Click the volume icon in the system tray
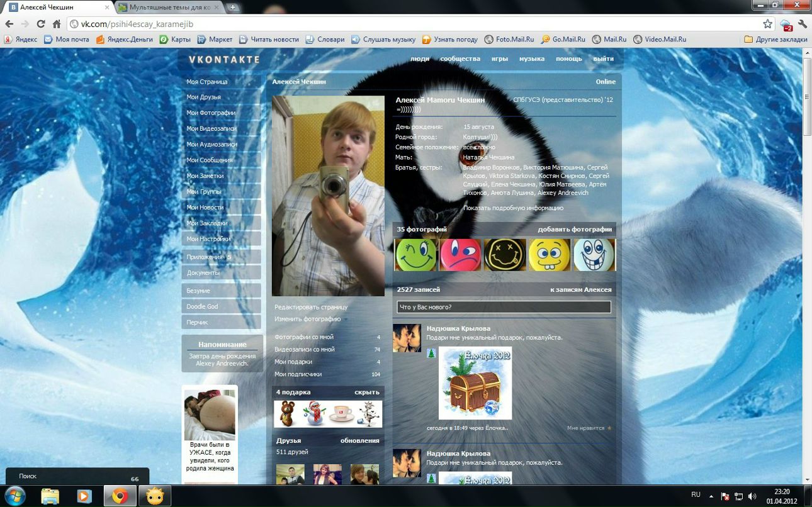Screen dimensions: 812x507 752,496
